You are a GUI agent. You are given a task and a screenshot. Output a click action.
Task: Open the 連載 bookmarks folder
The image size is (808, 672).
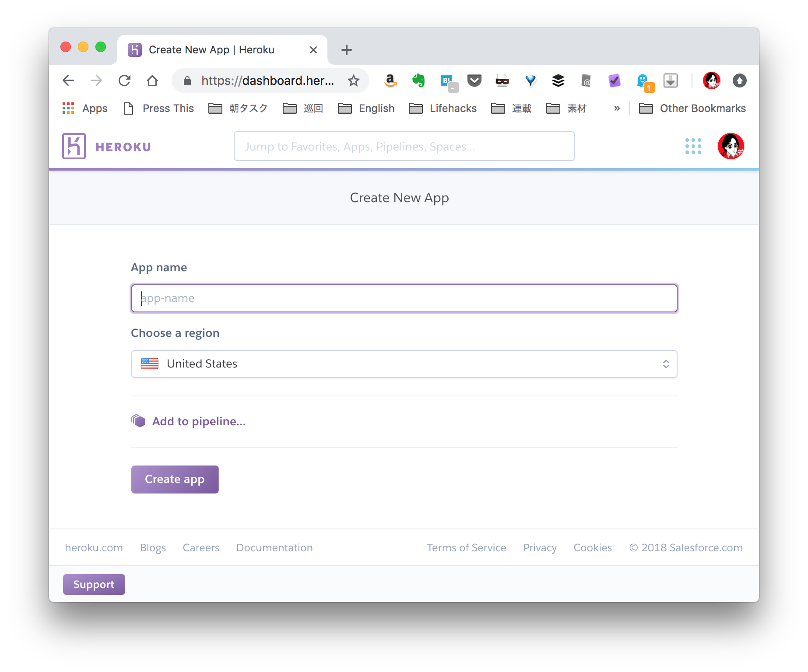(511, 108)
